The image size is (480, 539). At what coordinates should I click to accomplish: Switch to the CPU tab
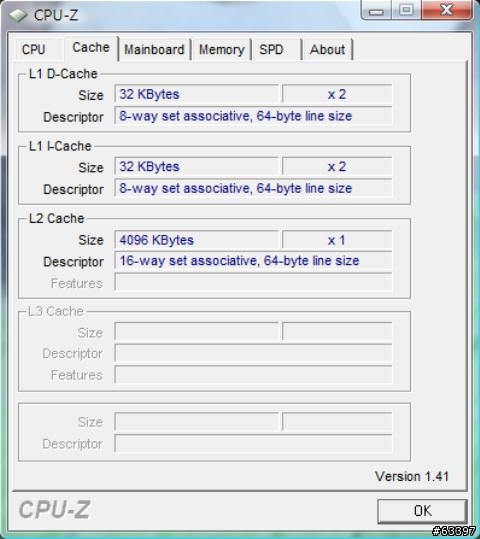34,50
